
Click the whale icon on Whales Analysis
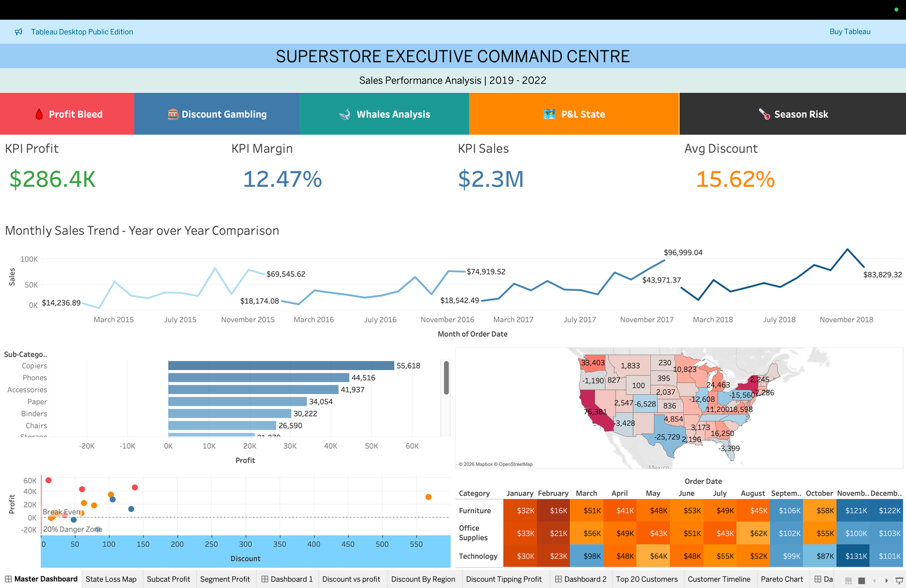(x=345, y=114)
